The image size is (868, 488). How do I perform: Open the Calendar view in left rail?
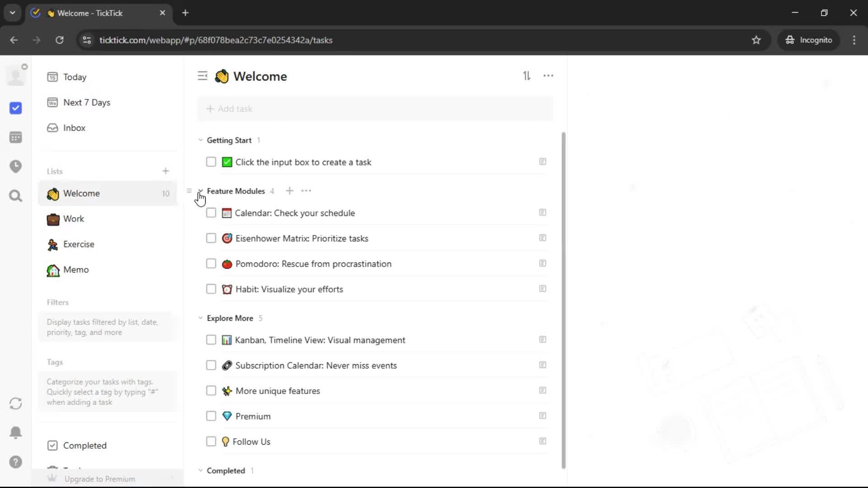tap(15, 137)
